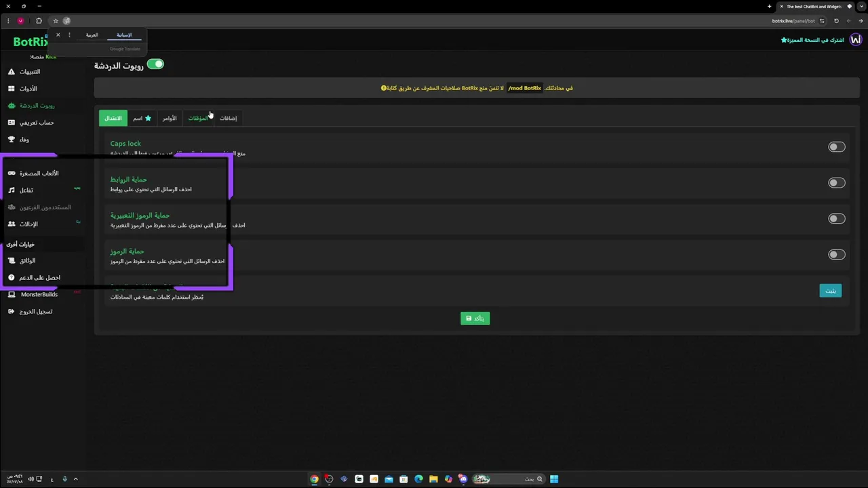Bookmark page with star icon in address bar
Image resolution: width=868 pixels, height=488 pixels.
56,21
